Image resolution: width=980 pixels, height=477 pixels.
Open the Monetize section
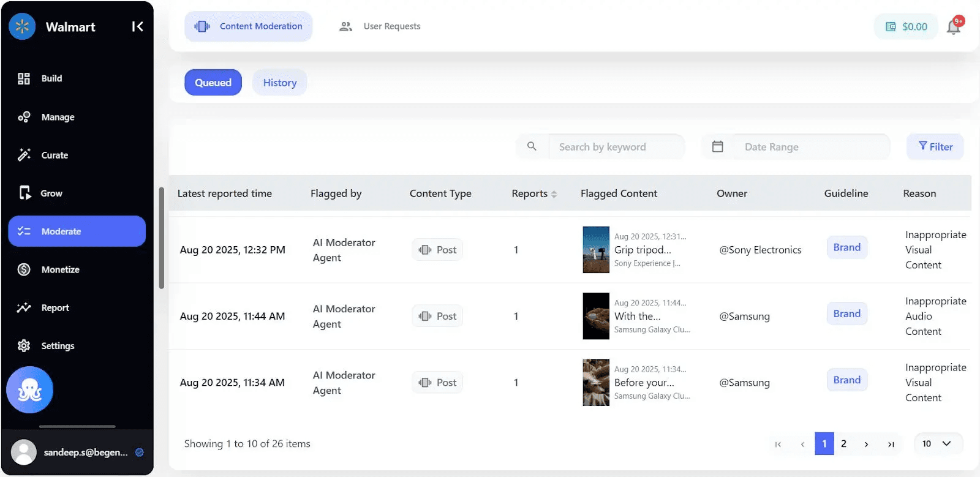[77, 269]
